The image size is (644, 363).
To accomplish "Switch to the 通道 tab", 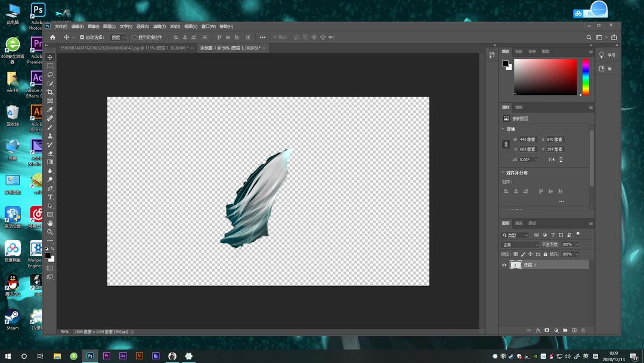I will coord(519,223).
